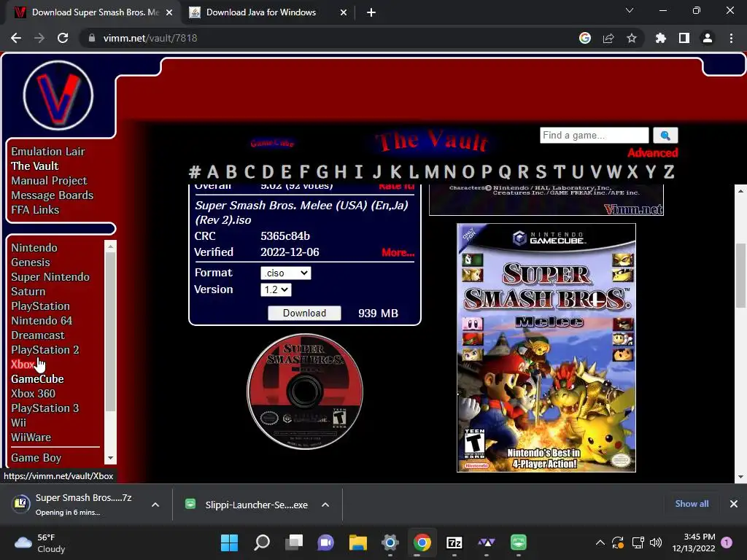747x560 pixels.
Task: Open 7-Zip from the taskbar
Action: (x=454, y=542)
